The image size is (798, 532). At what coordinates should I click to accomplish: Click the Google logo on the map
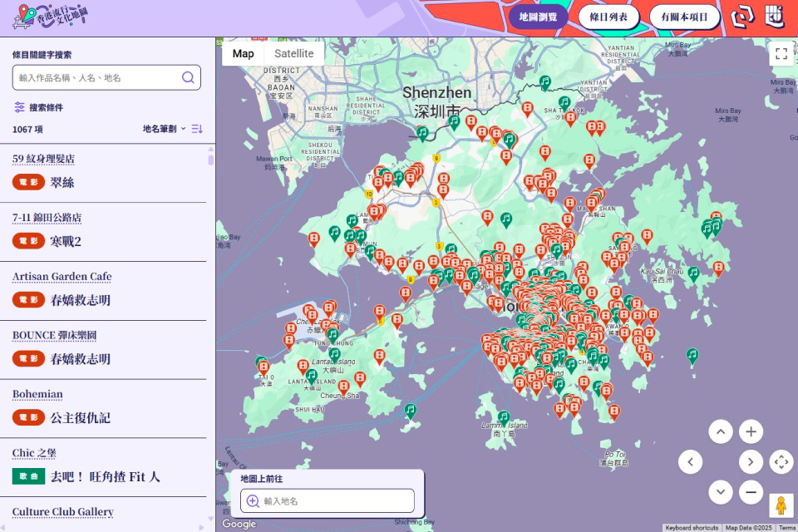click(239, 524)
